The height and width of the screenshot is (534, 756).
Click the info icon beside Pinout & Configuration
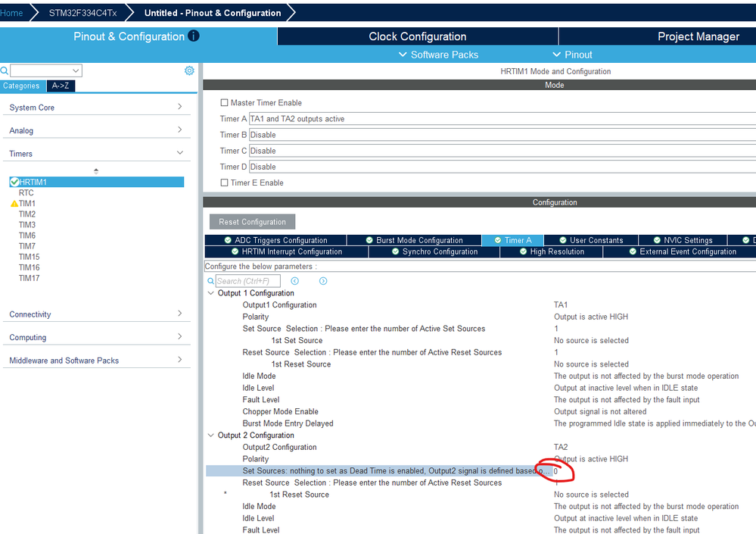(x=194, y=36)
